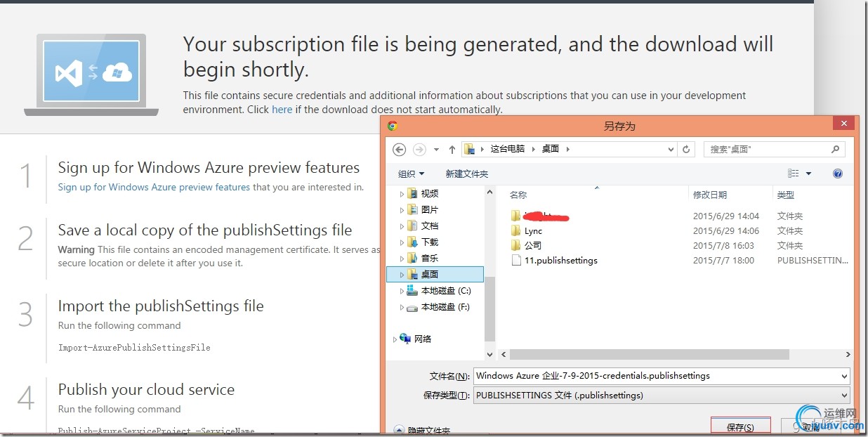Select the highlighted 桌面 tree item
The image size is (868, 437).
click(x=435, y=275)
